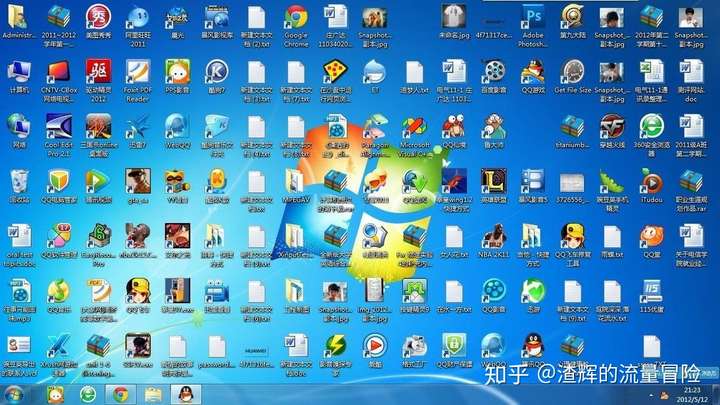Select the 计算机 (Computer) icon
This screenshot has height=405, width=720.
pos(19,73)
